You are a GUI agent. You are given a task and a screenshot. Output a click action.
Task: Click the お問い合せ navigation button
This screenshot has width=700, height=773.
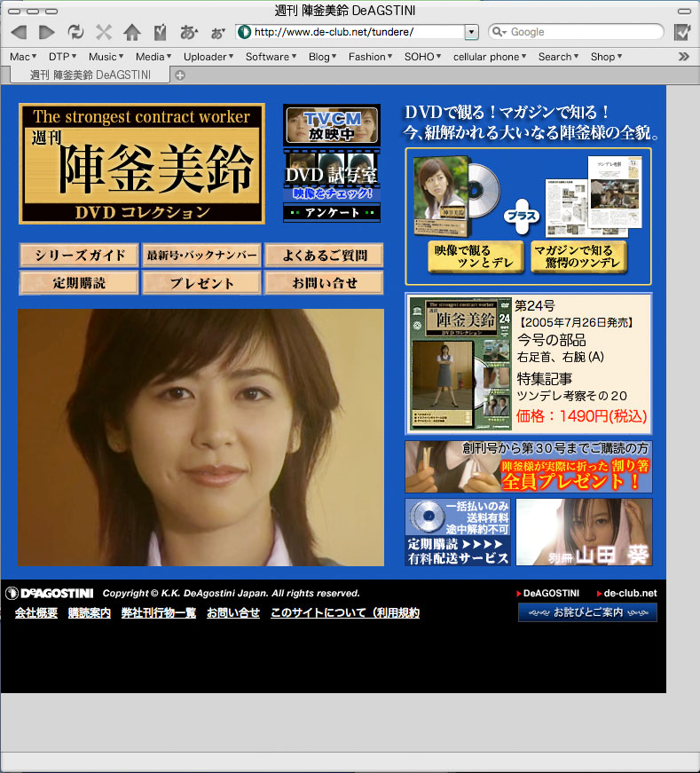click(325, 283)
